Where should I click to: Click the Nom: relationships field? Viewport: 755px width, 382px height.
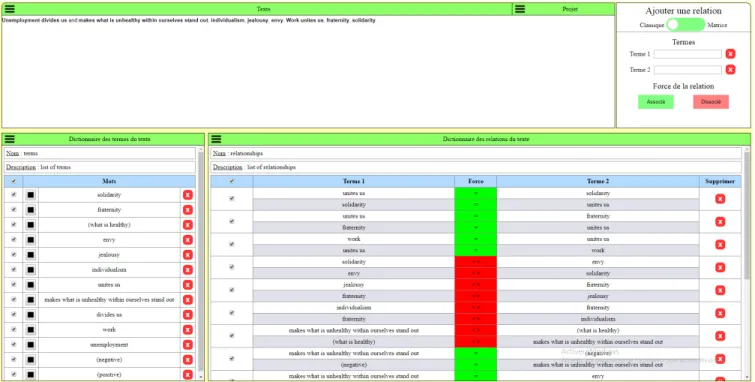point(476,153)
